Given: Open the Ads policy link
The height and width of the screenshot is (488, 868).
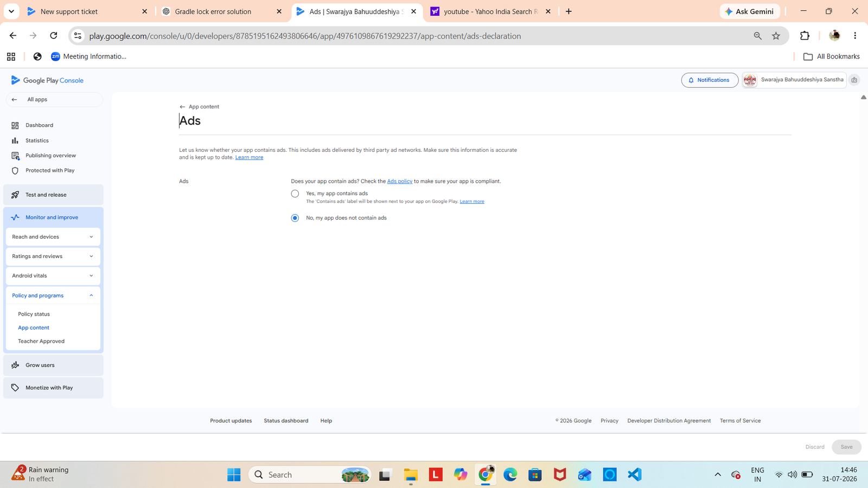Looking at the screenshot, I should click(400, 181).
